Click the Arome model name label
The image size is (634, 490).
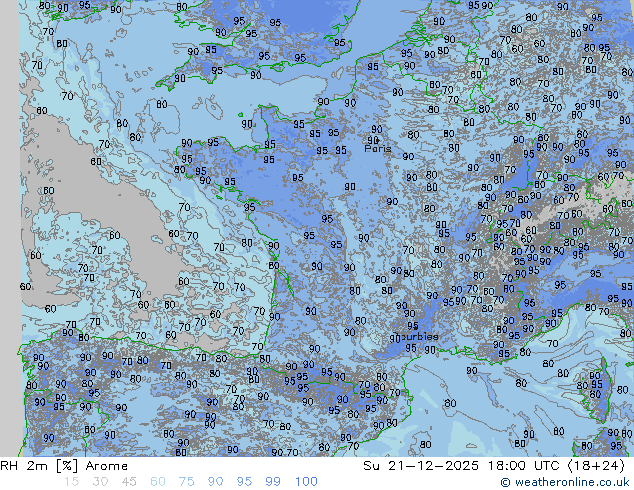pos(106,466)
